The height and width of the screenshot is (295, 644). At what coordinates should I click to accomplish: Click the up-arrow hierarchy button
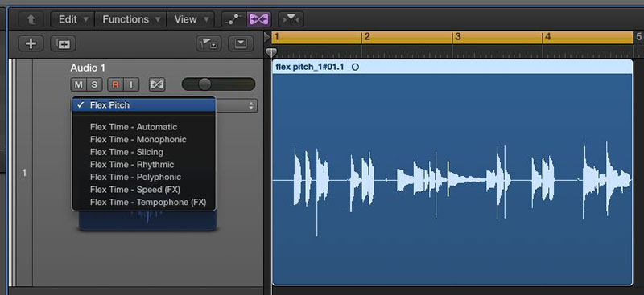[31, 19]
